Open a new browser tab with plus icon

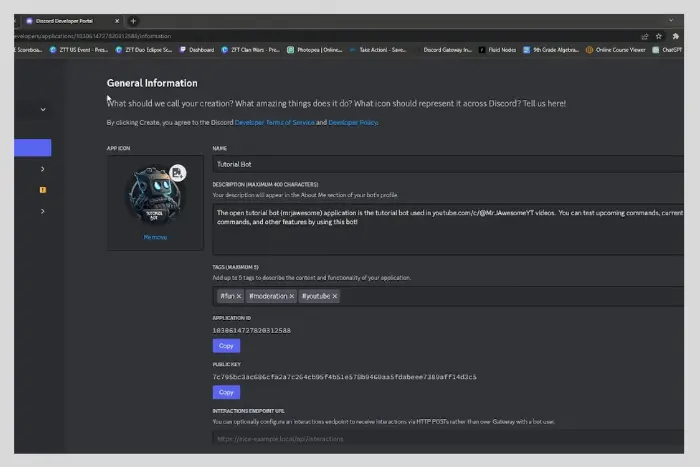pos(133,21)
